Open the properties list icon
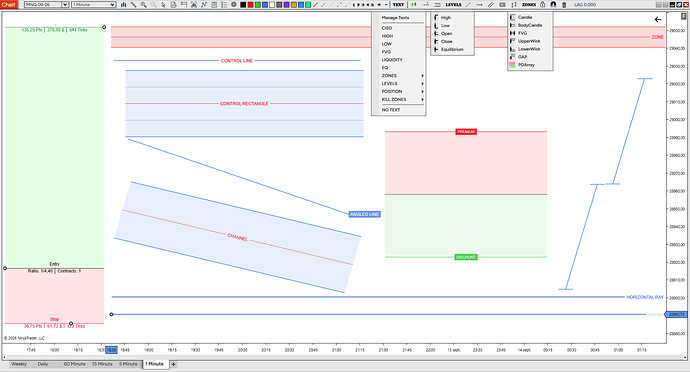690x372 pixels. (224, 4)
